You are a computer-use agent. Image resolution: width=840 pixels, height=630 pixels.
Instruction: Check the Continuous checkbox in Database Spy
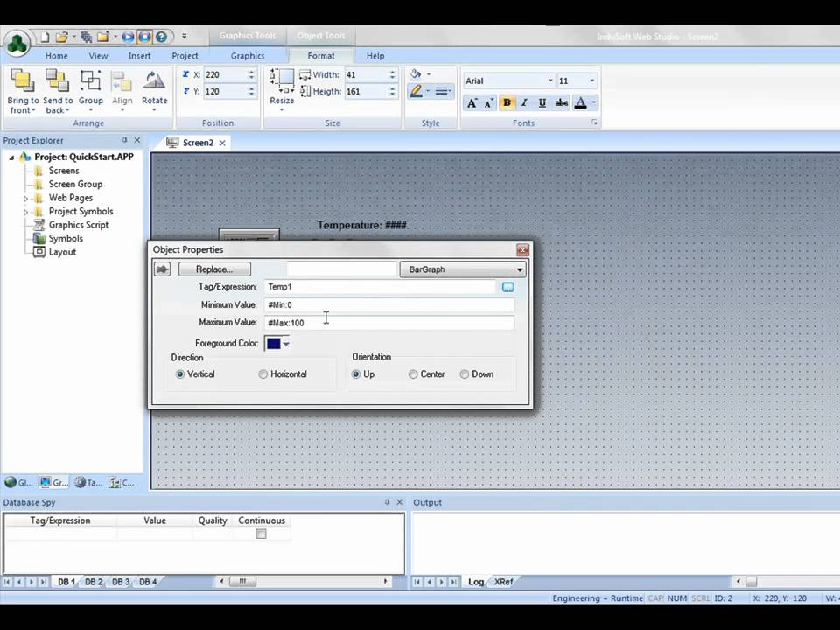261,534
